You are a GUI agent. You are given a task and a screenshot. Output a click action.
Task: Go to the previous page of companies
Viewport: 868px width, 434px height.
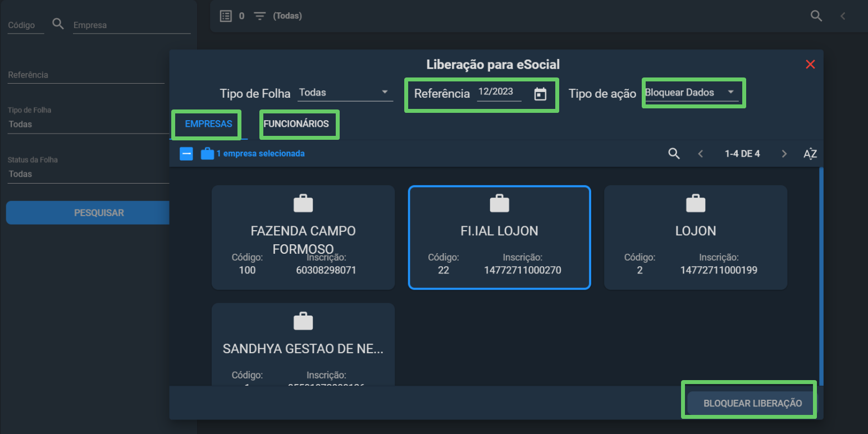700,154
